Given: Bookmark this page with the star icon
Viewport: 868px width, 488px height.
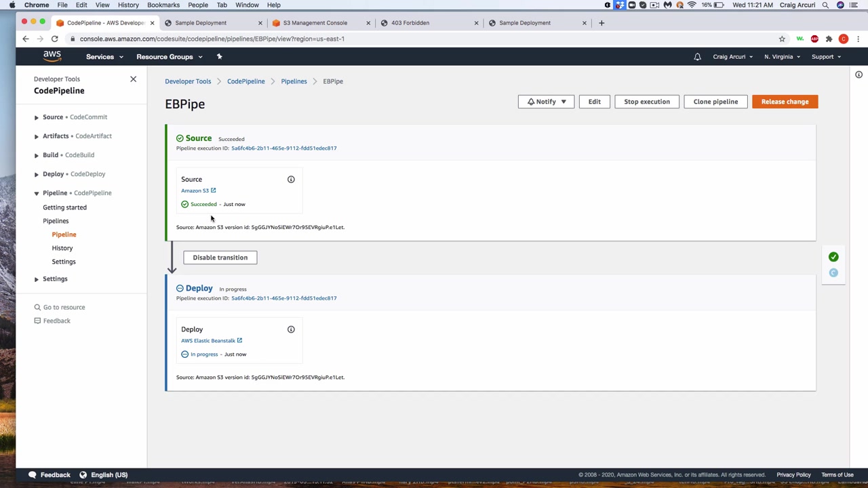Looking at the screenshot, I should coord(782,39).
